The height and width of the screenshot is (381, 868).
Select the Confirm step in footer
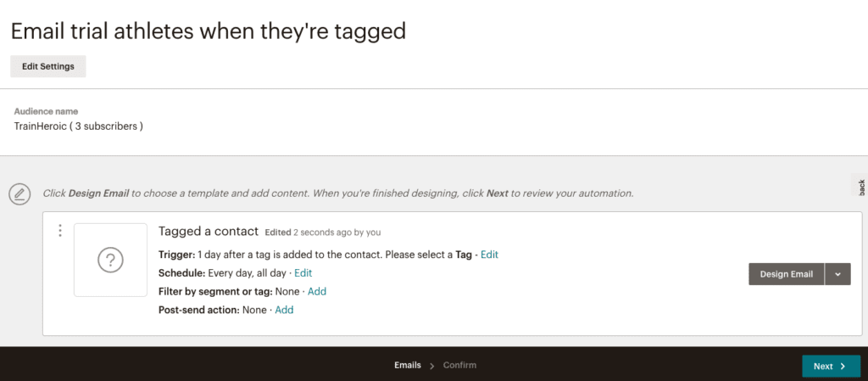(x=459, y=366)
